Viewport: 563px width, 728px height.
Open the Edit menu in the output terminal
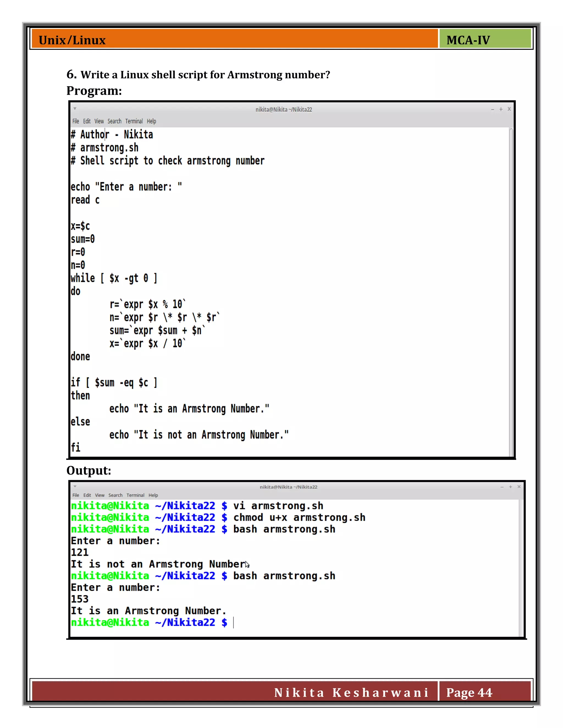tap(87, 495)
